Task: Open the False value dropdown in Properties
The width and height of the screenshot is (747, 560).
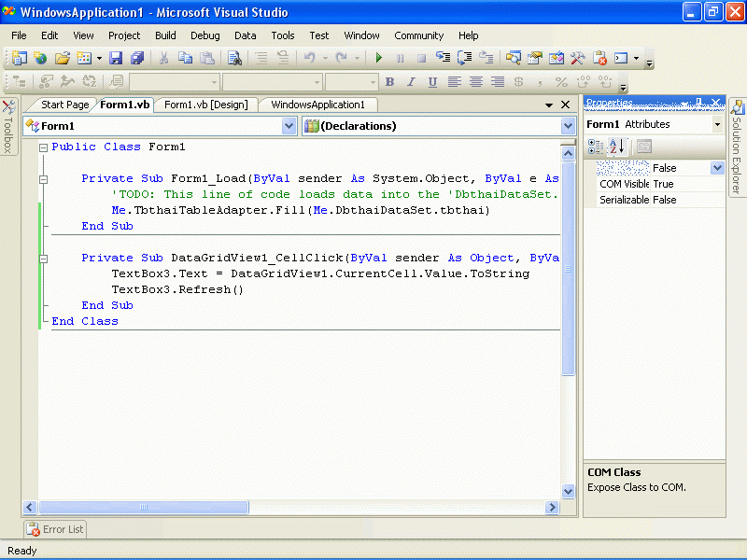Action: (x=717, y=168)
